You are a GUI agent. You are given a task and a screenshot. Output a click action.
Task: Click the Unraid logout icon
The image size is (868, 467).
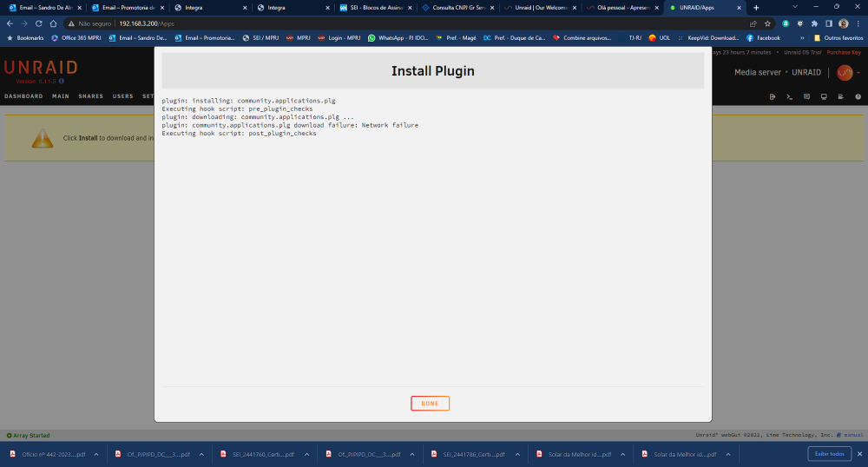click(x=773, y=97)
